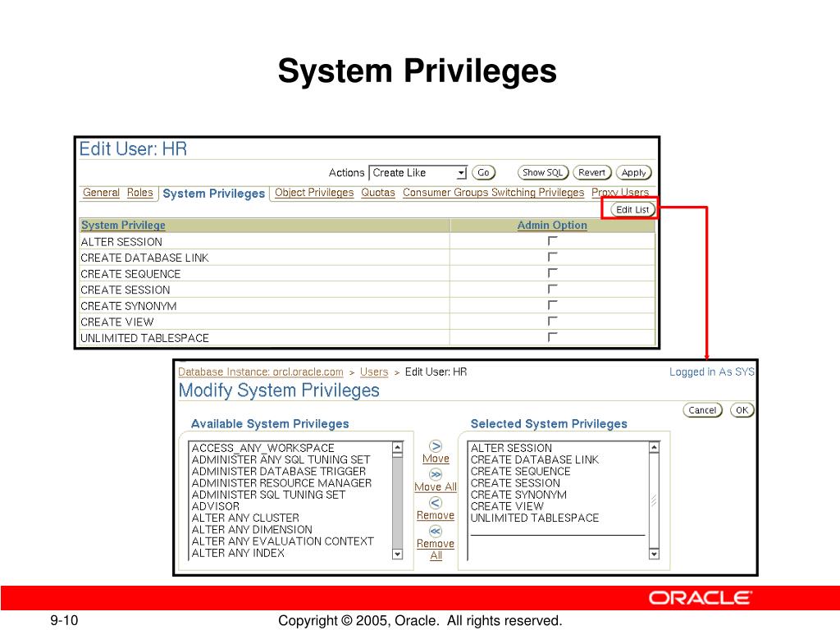Click UNLIMITED TABLESPACE row in privilege table
840x630 pixels.
click(x=367, y=338)
